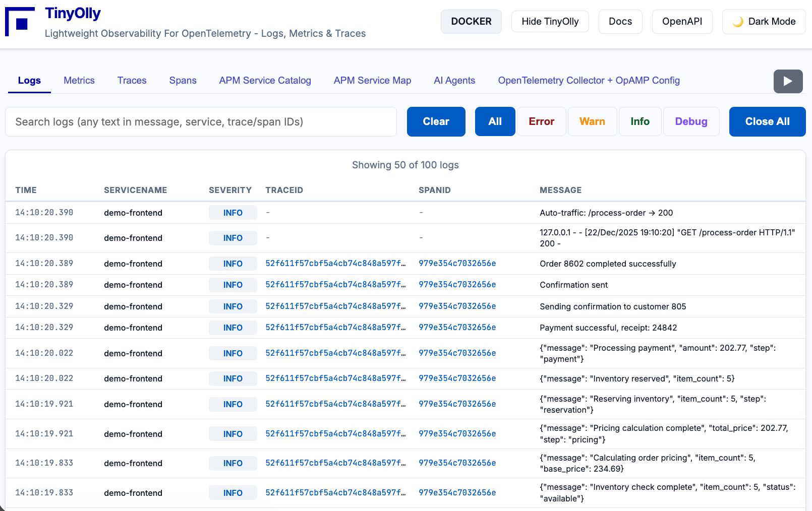Hide TinyOlly's own telemetry
This screenshot has width=812, height=511.
(550, 22)
